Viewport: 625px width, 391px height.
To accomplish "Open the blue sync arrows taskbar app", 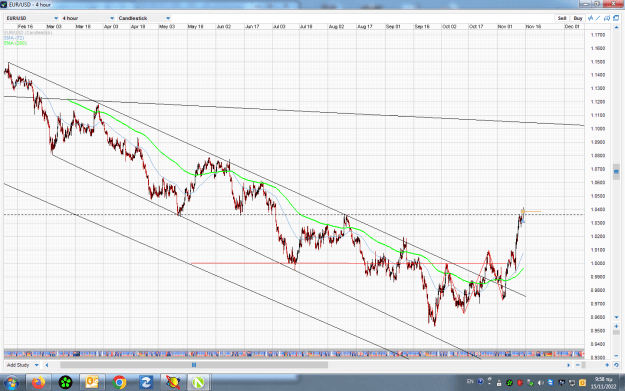I will (x=146, y=383).
